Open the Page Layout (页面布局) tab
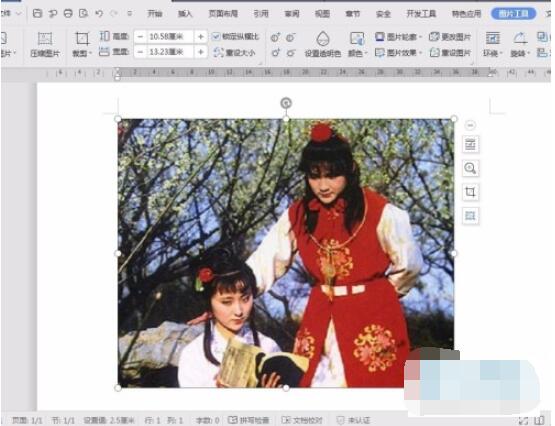The width and height of the screenshot is (555, 426). coord(223,14)
